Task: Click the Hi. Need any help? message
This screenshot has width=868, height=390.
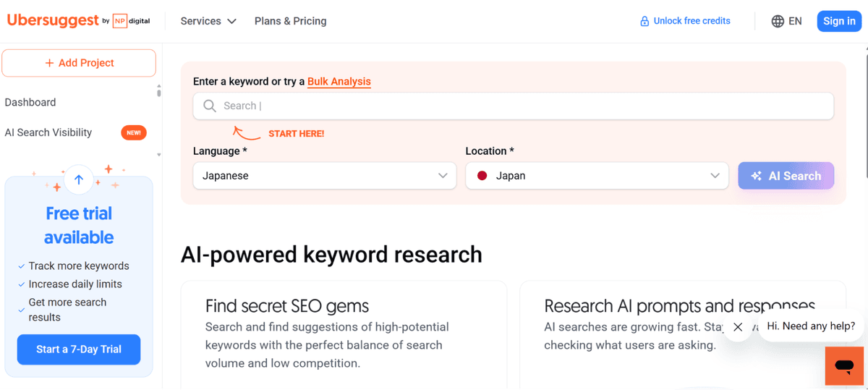Action: 811,326
